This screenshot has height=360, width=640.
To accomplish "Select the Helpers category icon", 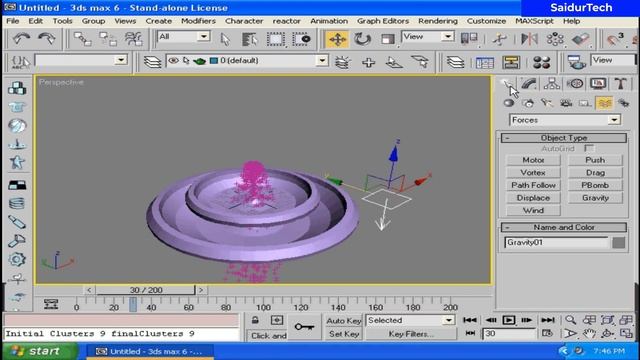I will (585, 103).
